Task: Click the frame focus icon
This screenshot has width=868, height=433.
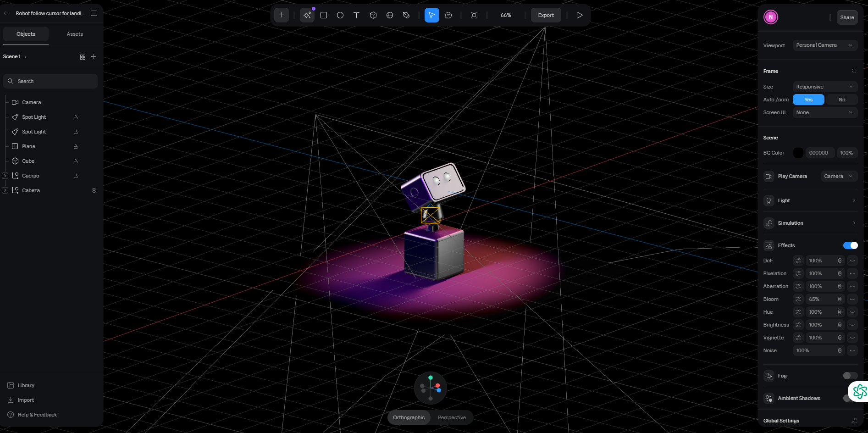Action: pos(474,15)
